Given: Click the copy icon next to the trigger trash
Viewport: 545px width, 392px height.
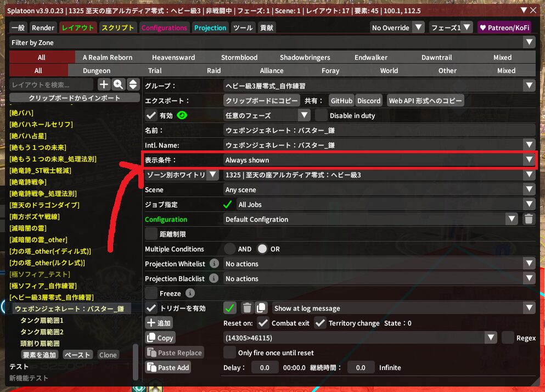Looking at the screenshot, I should (x=261, y=308).
